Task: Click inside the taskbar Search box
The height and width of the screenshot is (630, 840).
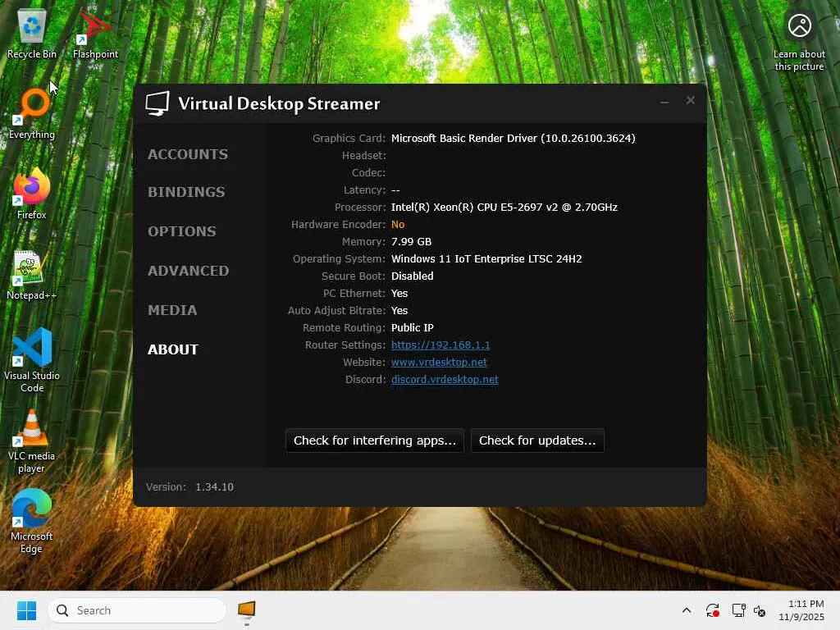Action: click(x=137, y=610)
